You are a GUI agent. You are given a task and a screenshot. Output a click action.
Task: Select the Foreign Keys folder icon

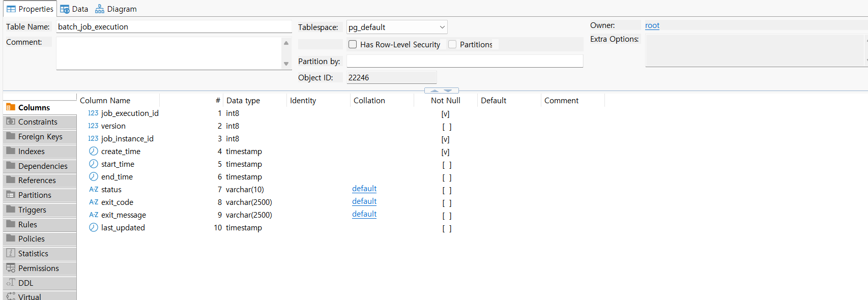tap(11, 136)
